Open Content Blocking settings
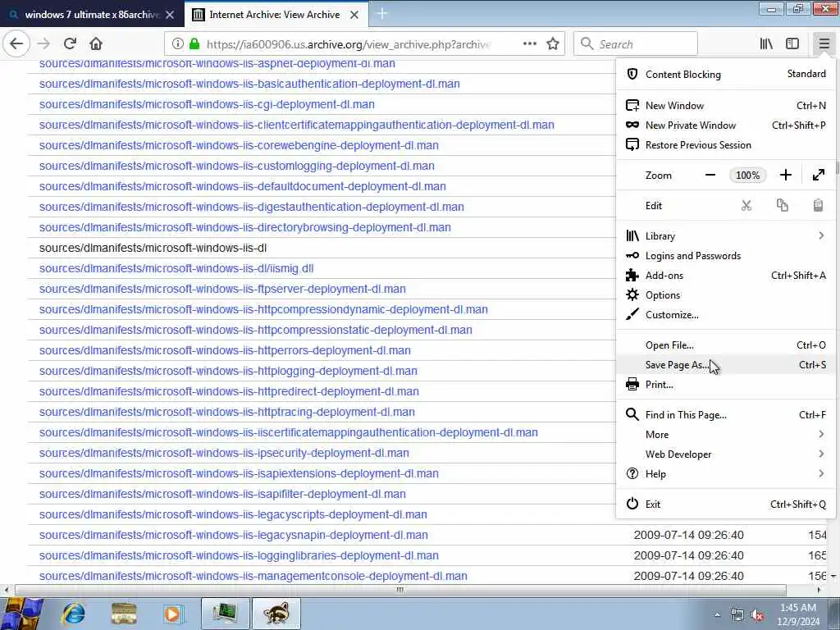Image resolution: width=840 pixels, height=630 pixels. (725, 75)
